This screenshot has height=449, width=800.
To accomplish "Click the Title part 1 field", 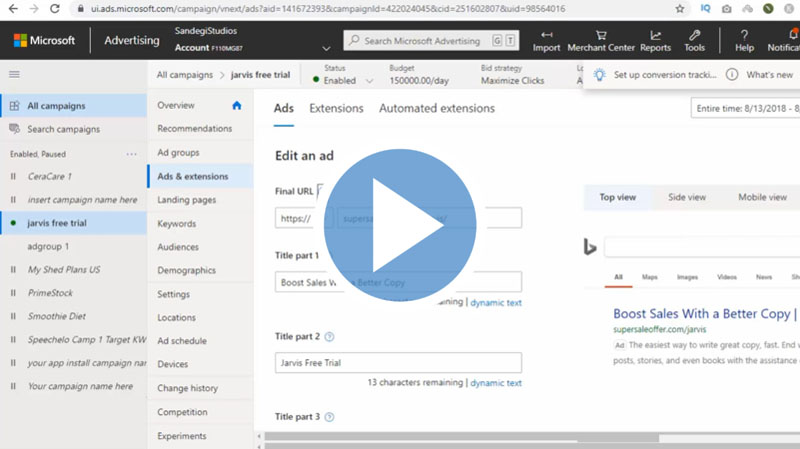I will click(x=398, y=282).
